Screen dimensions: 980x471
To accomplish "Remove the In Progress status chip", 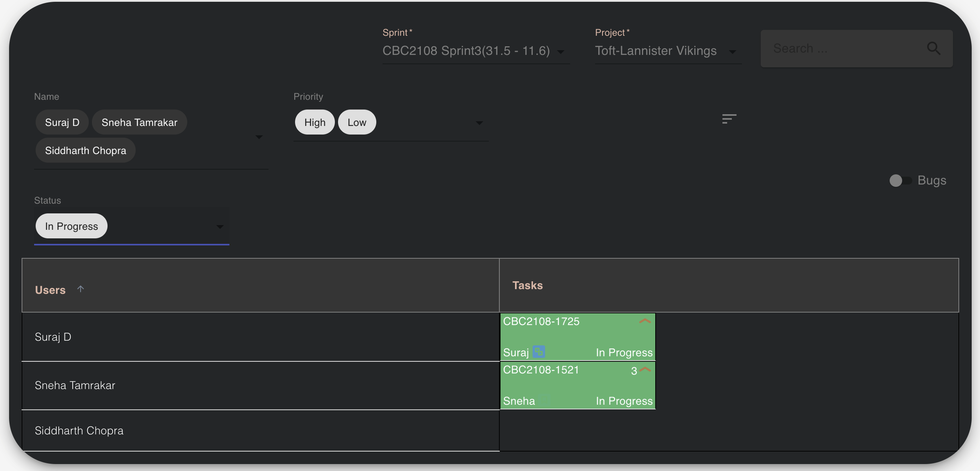I will pos(71,226).
